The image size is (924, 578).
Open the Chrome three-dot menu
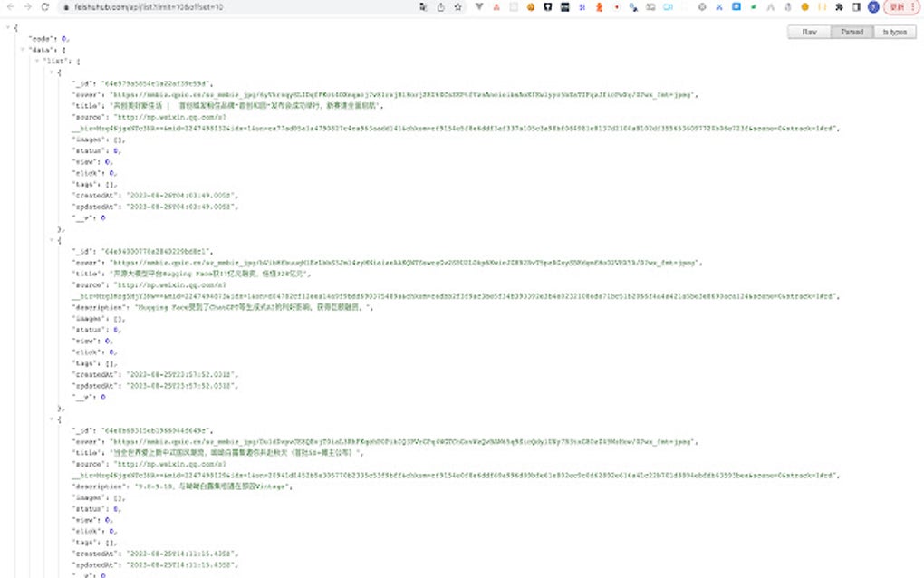click(913, 7)
